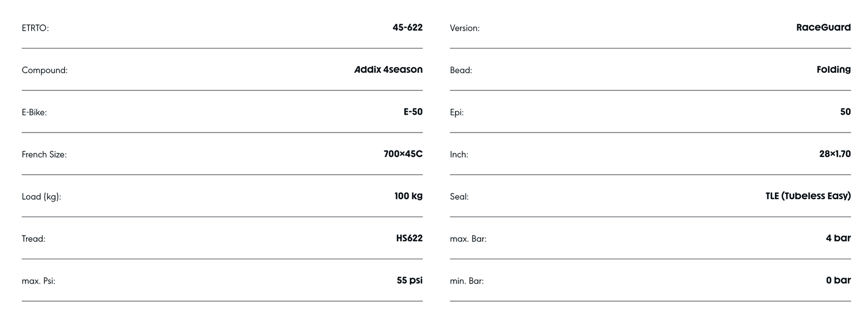Select the tread value HS622
This screenshot has height=312, width=868.
pyautogui.click(x=409, y=238)
